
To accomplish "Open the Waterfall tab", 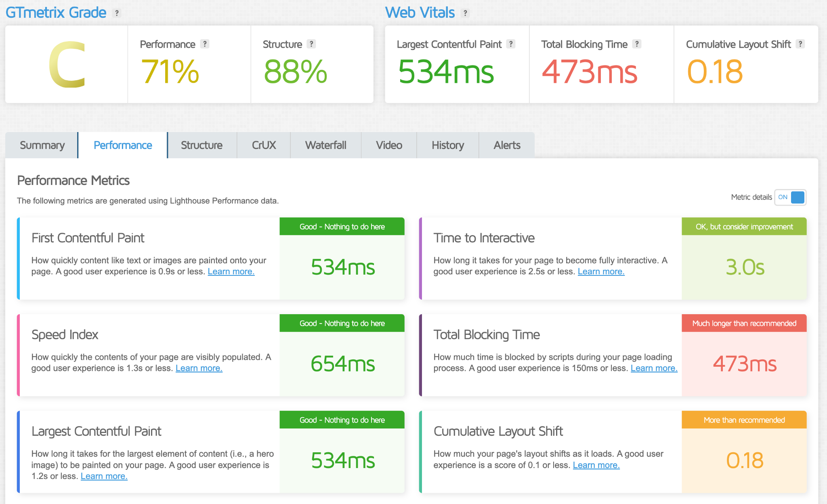I will [x=325, y=145].
